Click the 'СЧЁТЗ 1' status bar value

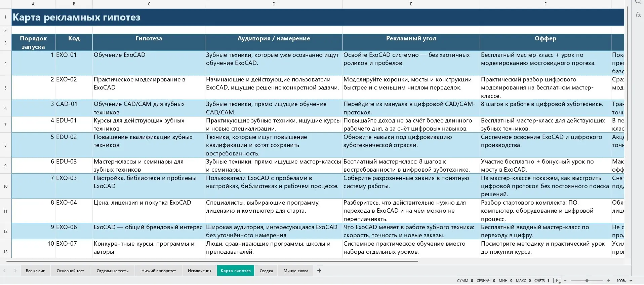pos(542,281)
